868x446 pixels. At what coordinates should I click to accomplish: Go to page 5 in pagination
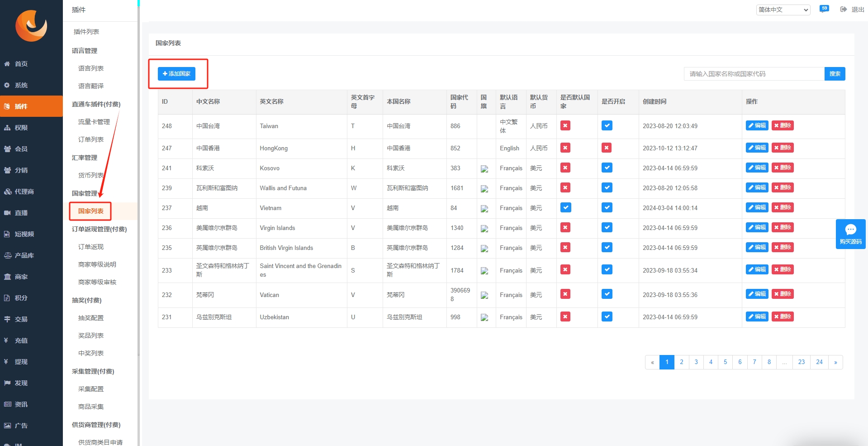point(725,362)
